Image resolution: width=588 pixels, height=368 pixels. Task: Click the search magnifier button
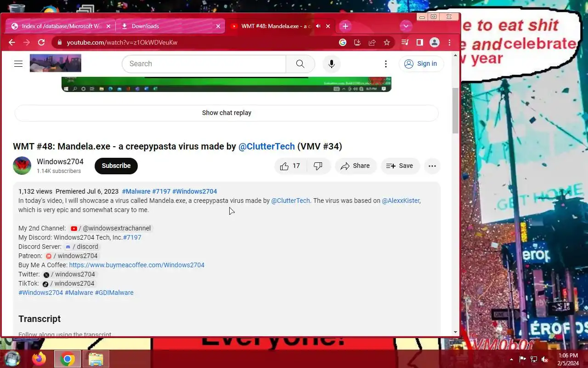[300, 64]
